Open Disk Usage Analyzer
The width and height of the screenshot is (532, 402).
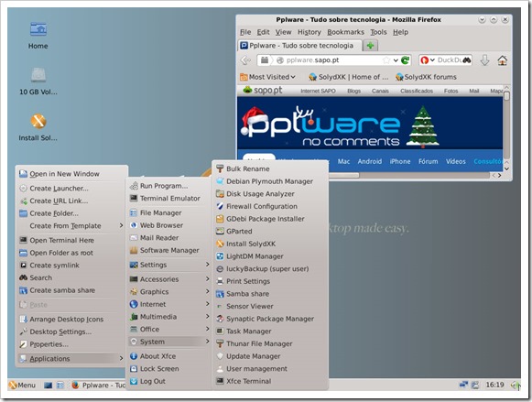(x=270, y=194)
